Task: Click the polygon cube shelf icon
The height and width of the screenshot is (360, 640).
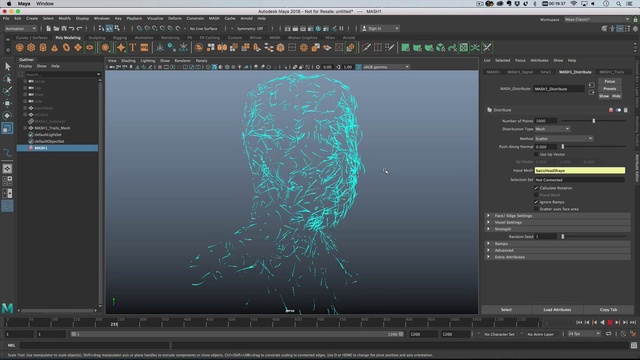Action: [31, 47]
